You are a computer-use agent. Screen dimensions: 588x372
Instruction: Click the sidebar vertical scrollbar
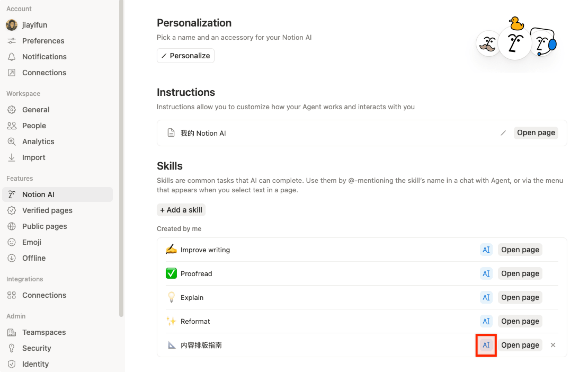click(x=121, y=159)
